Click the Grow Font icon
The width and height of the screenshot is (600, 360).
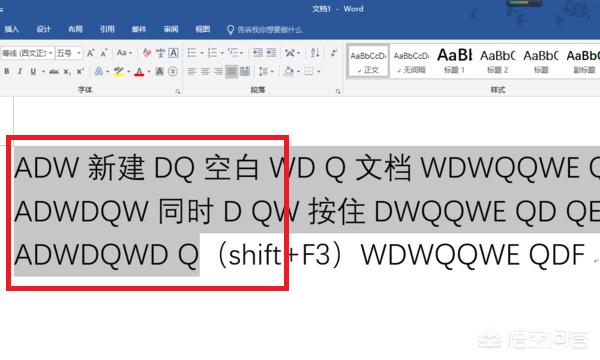[x=90, y=53]
